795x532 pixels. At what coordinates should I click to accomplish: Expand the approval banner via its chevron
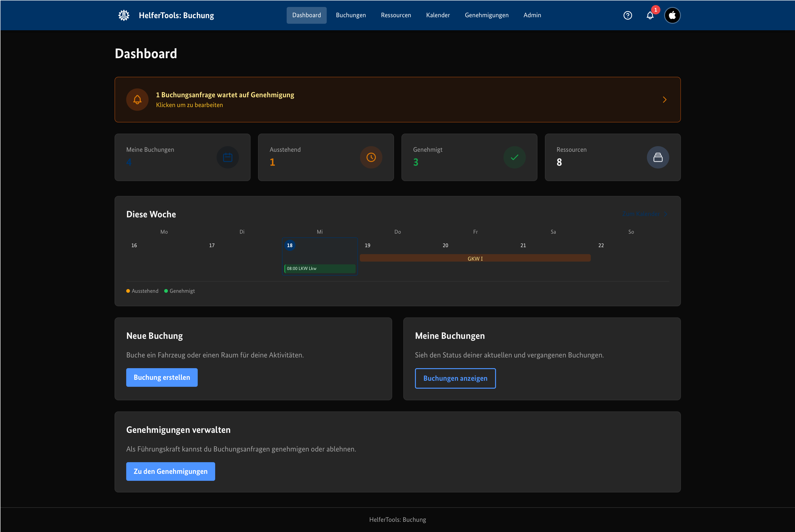pos(664,99)
